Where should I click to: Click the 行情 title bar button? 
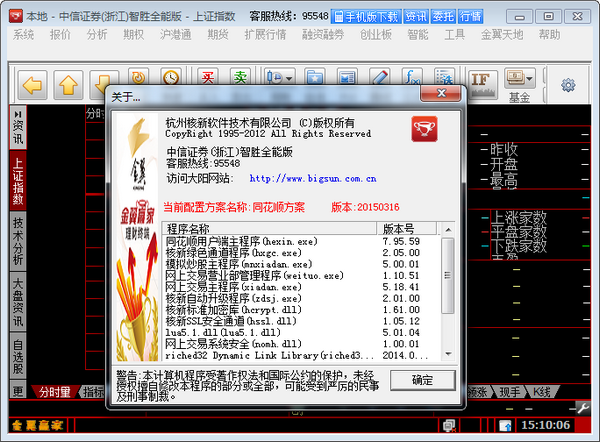point(471,16)
